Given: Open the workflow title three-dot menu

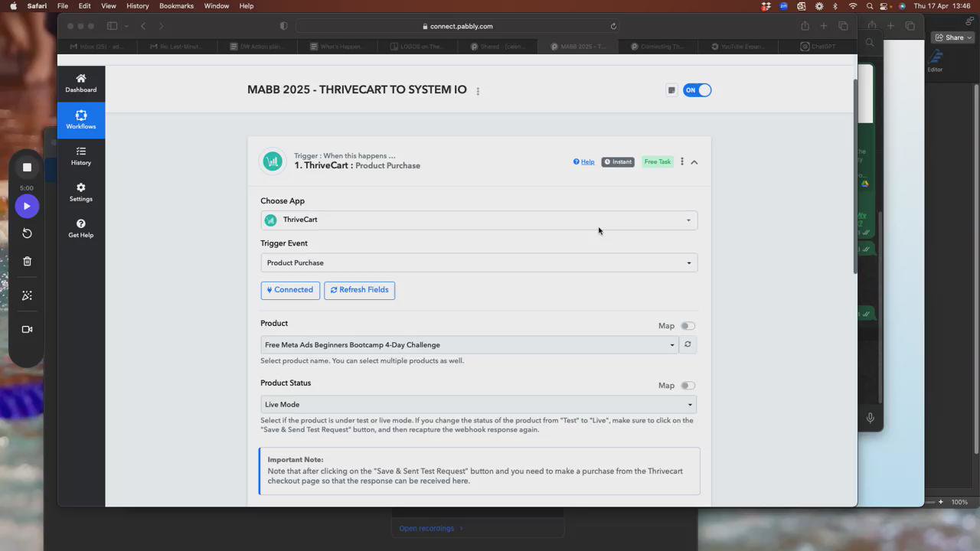Looking at the screenshot, I should (478, 91).
